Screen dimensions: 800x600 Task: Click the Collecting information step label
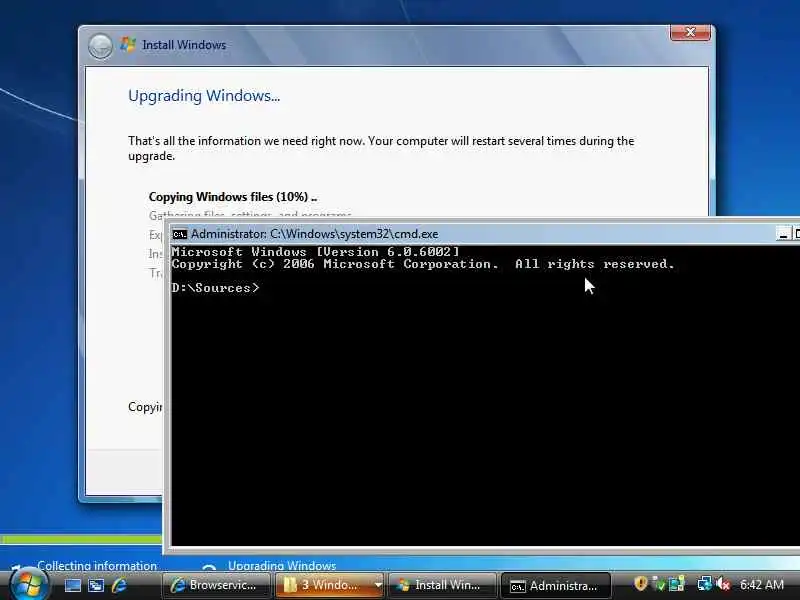97,565
